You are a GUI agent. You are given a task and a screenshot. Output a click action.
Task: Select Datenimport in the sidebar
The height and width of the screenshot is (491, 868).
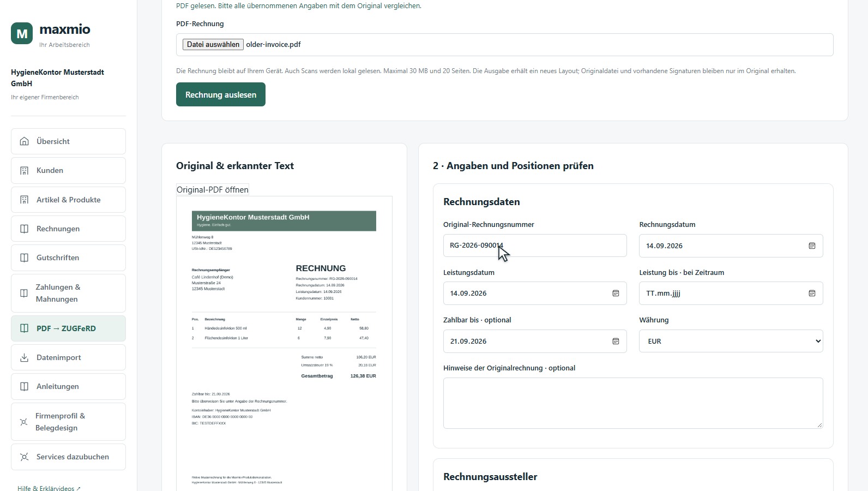(68, 357)
